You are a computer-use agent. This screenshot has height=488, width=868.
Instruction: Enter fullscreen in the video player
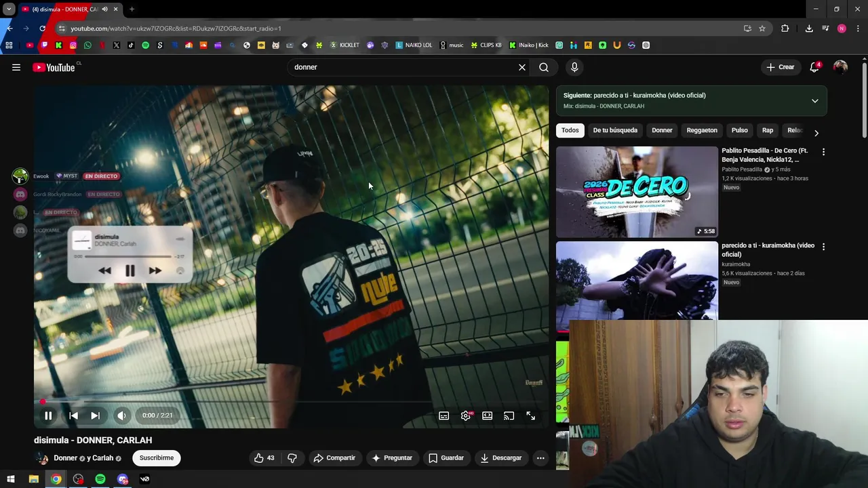[x=530, y=415]
